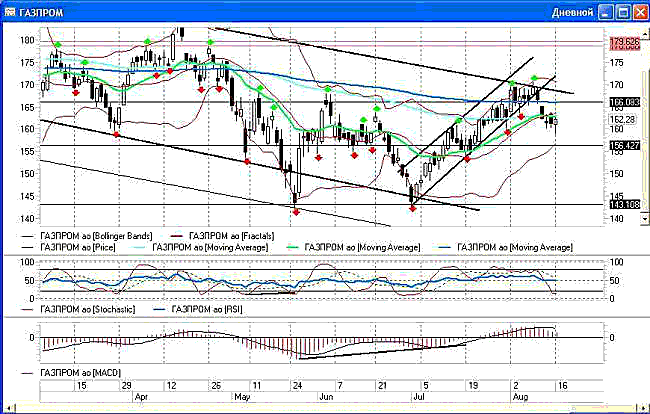Click the date label 11 on time axis
The image size is (650, 414).
click(x=257, y=386)
